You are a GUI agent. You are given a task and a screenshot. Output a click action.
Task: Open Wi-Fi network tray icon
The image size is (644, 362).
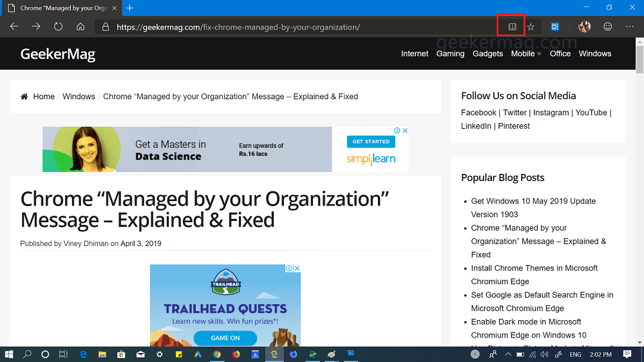[533, 354]
